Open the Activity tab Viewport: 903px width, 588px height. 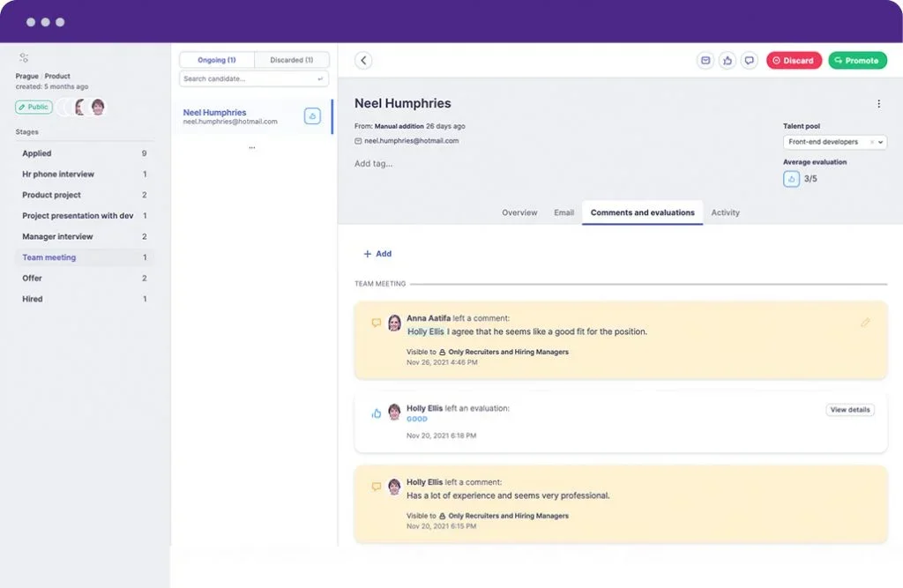[725, 212]
